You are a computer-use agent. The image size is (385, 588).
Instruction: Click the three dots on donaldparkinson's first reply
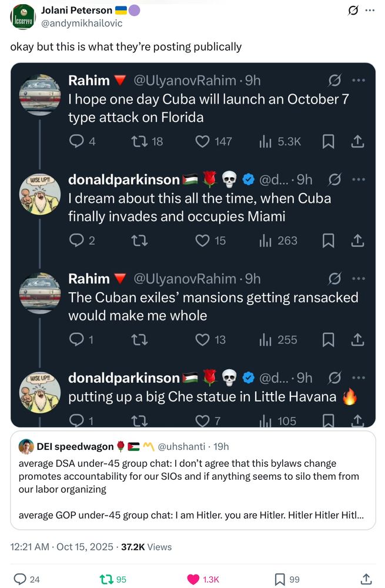358,179
